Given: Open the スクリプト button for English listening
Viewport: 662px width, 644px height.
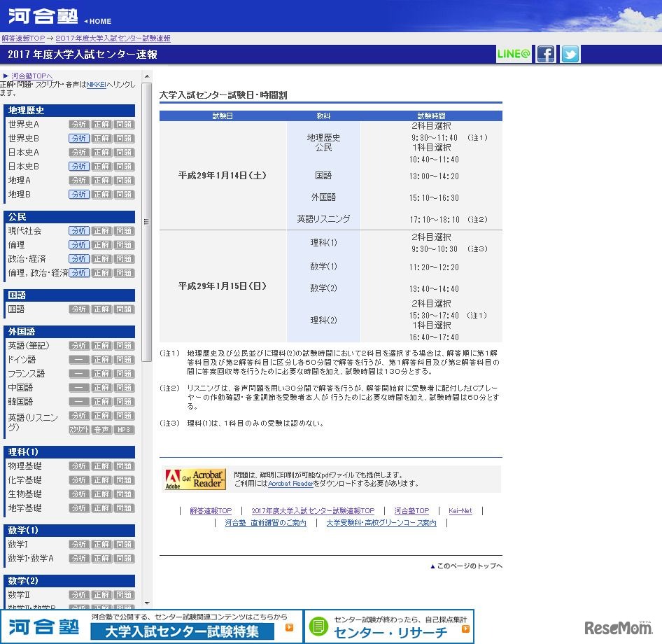Looking at the screenshot, I should pos(78,430).
